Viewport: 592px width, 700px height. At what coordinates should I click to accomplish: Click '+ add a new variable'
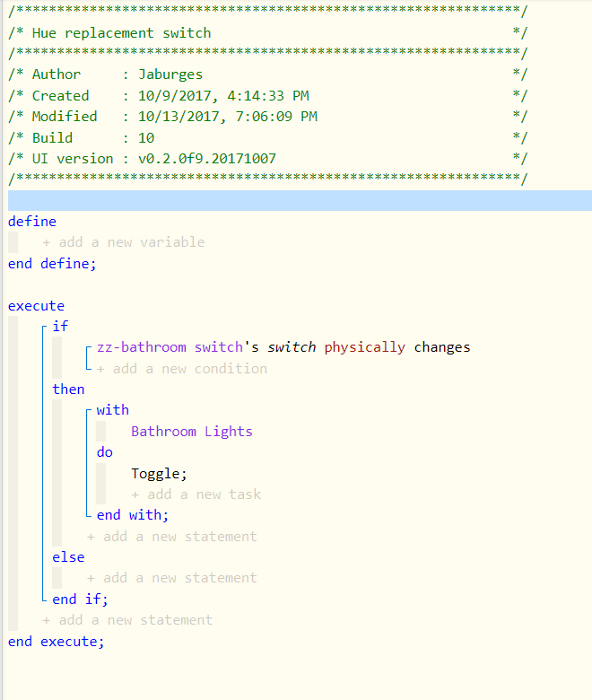tap(124, 242)
